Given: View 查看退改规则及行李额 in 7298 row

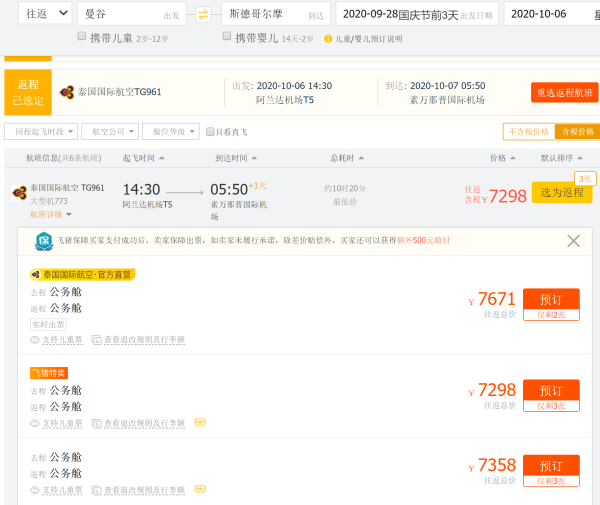Looking at the screenshot, I should [x=144, y=424].
